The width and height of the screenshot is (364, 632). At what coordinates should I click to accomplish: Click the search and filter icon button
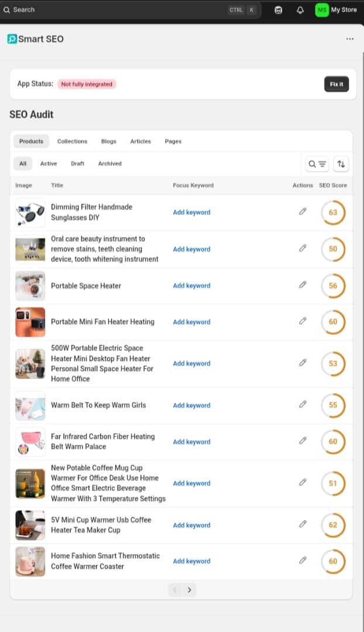coord(317,164)
